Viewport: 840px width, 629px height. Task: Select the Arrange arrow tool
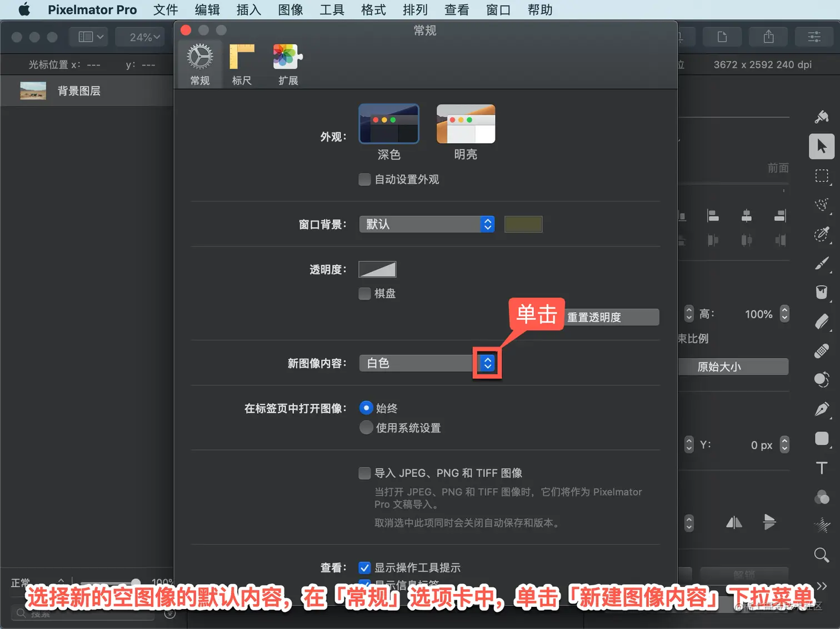(822, 147)
